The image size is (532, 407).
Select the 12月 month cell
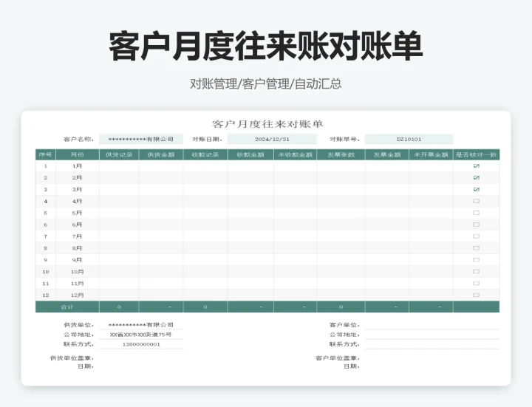point(78,295)
